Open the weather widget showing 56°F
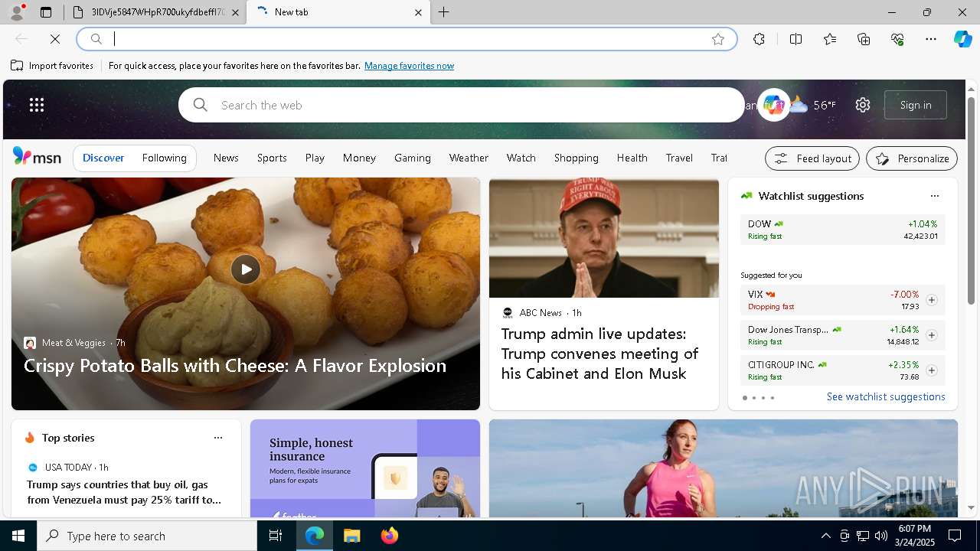 tap(813, 105)
